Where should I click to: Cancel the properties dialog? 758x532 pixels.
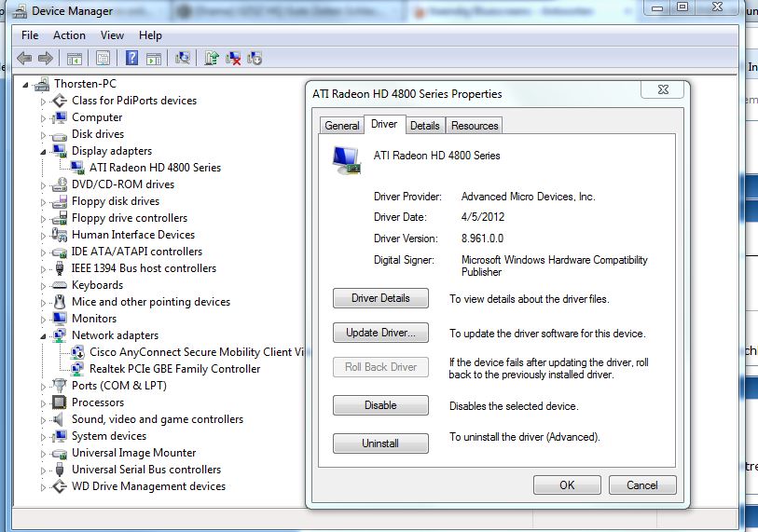(x=642, y=484)
